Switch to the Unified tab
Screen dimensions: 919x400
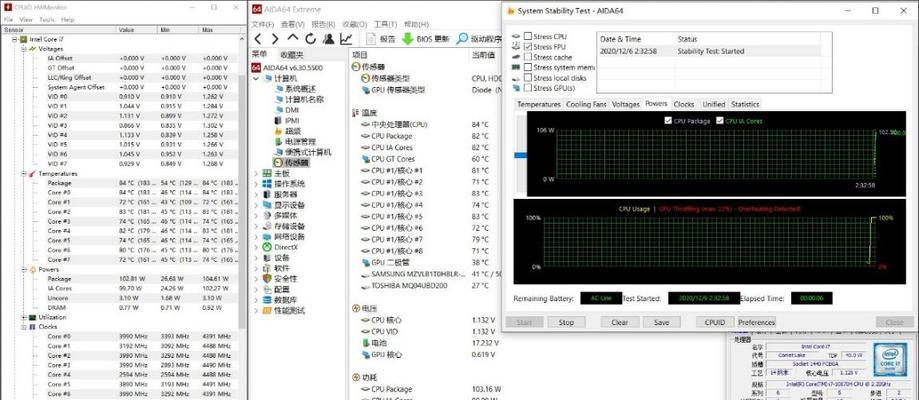713,104
